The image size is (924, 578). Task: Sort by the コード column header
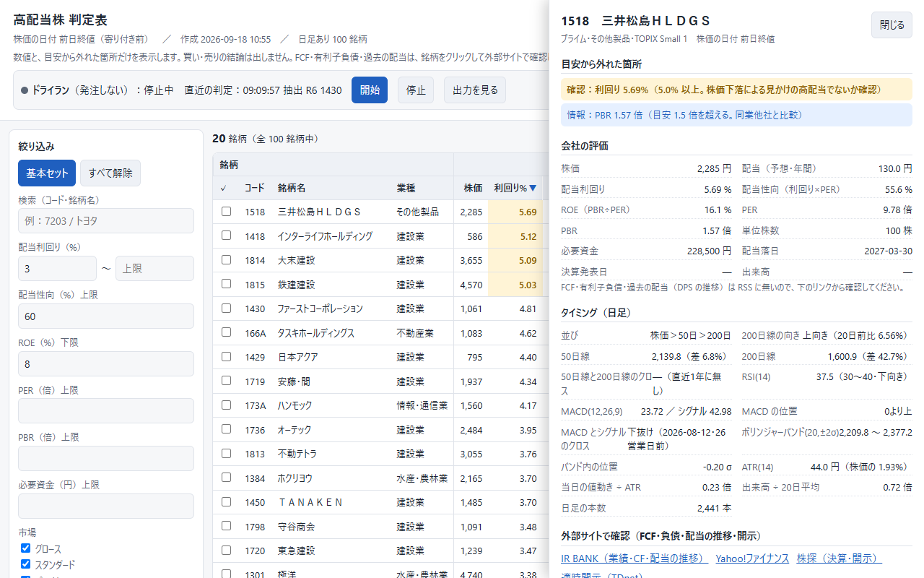pos(255,188)
